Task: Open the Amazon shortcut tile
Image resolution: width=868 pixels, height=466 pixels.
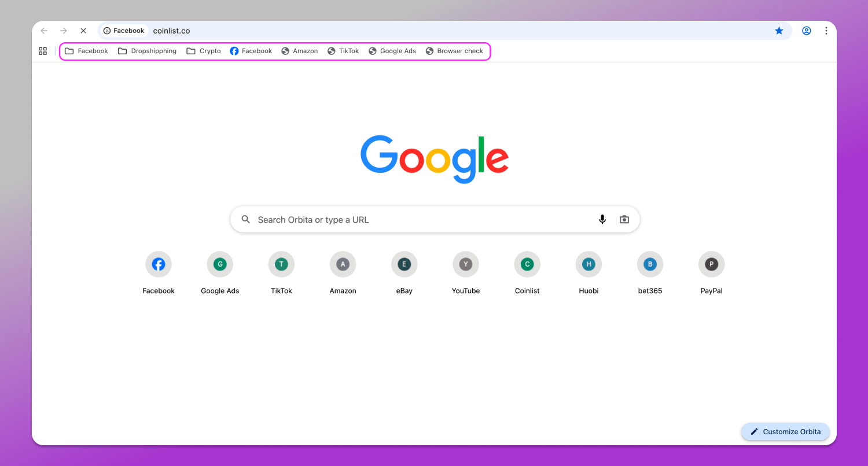Action: (343, 273)
